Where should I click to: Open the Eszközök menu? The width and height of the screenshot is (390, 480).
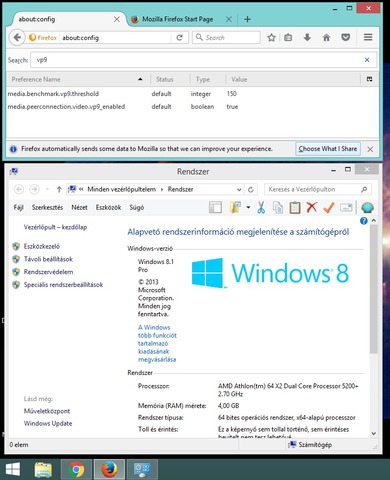coord(108,207)
